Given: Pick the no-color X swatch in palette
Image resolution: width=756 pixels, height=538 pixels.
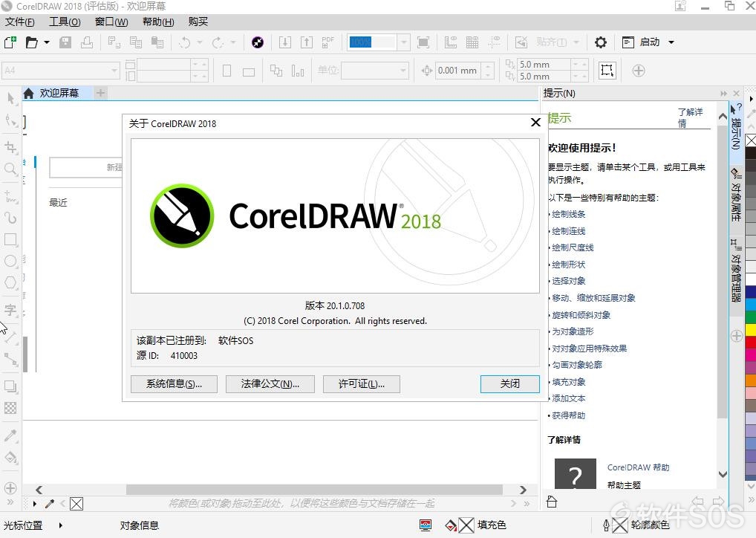Looking at the screenshot, I should (751, 140).
